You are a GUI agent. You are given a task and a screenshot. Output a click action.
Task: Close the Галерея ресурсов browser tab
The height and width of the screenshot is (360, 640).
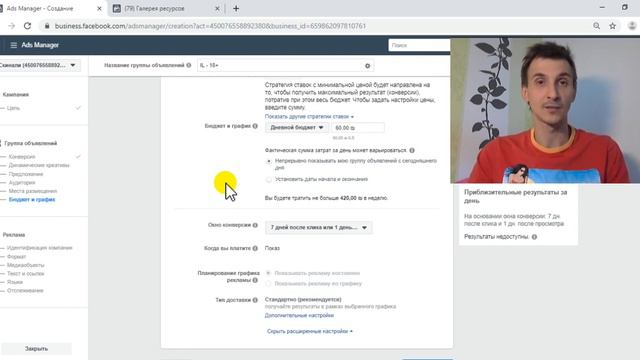pos(217,8)
